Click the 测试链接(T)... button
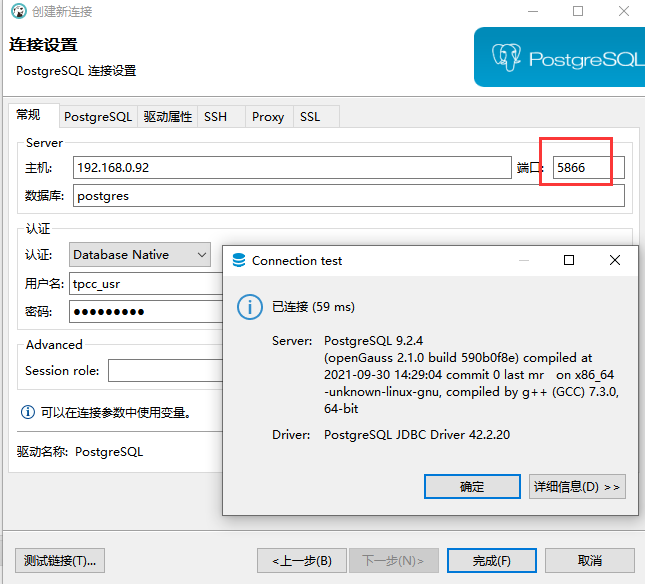 point(60,560)
